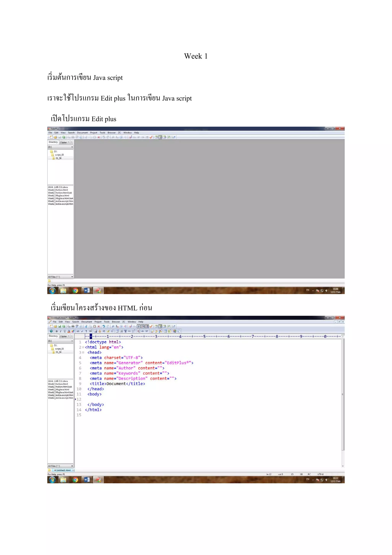Select Week2_fnction.html in Untitled1.html window file list
This screenshot has width=392, height=555.
(x=58, y=384)
